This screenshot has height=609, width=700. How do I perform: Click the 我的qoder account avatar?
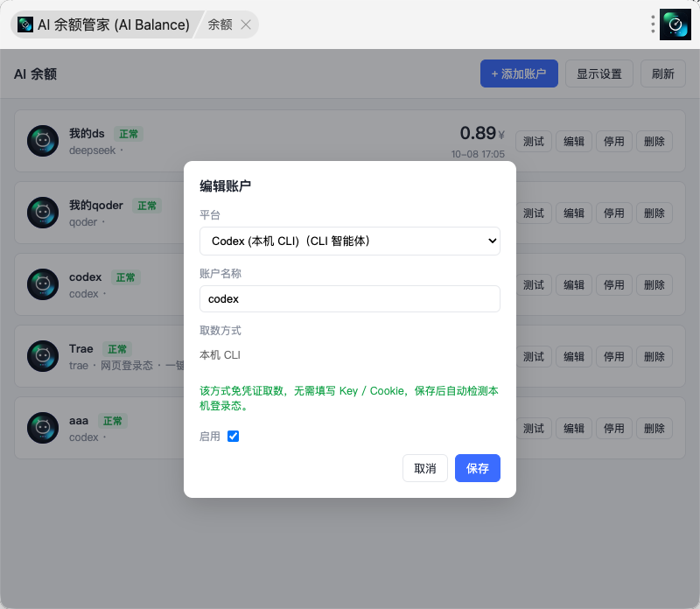tap(43, 213)
